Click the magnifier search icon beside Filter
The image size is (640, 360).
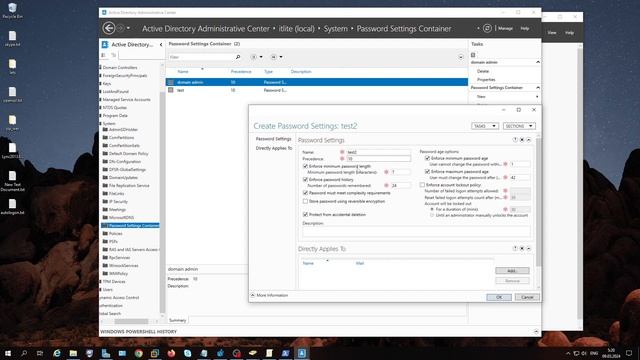pos(238,57)
